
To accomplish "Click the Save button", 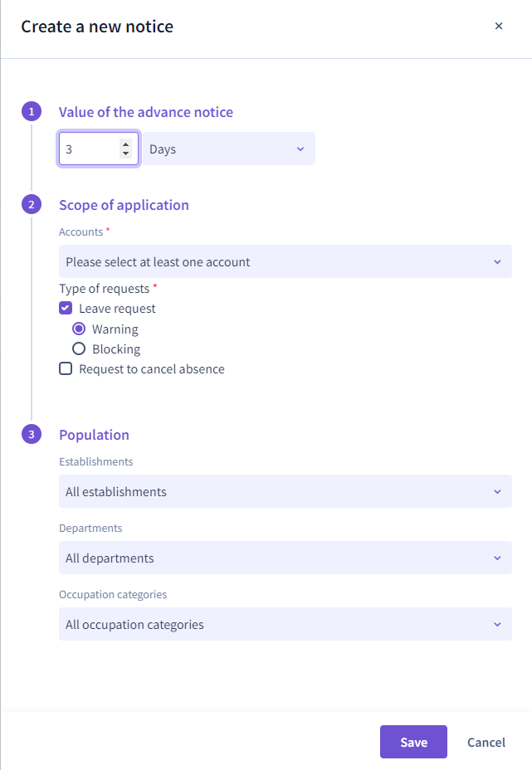I will tap(413, 742).
